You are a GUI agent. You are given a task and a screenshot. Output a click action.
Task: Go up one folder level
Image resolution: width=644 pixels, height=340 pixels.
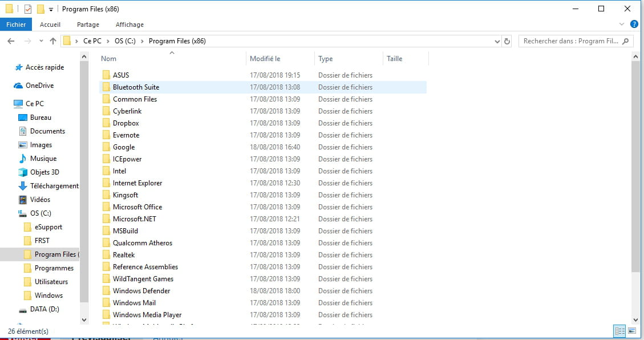[x=53, y=41]
